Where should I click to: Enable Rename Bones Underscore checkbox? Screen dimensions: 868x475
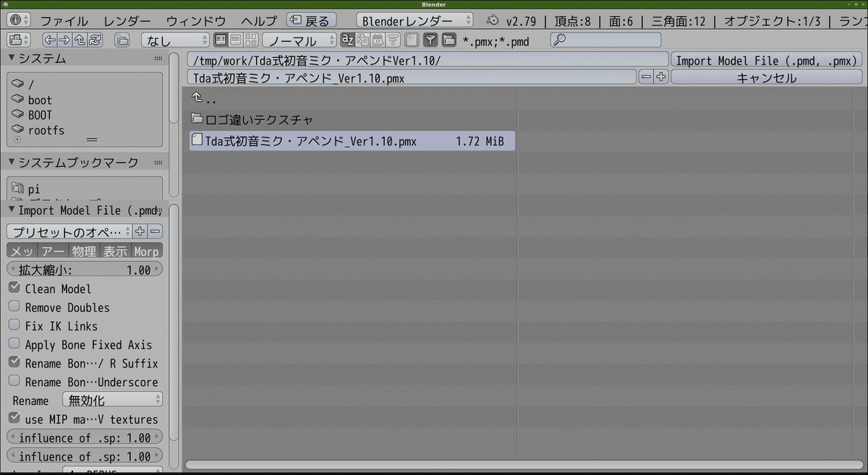point(14,381)
